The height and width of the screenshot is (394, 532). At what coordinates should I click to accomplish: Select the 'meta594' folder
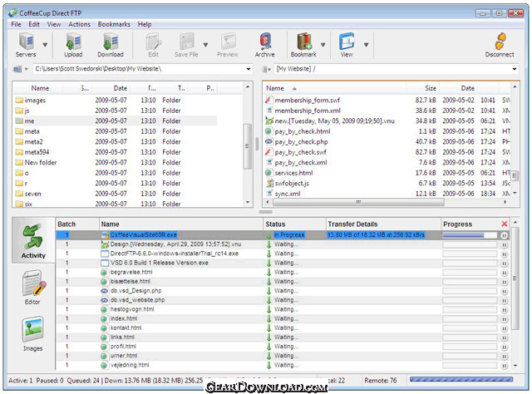pyautogui.click(x=37, y=152)
